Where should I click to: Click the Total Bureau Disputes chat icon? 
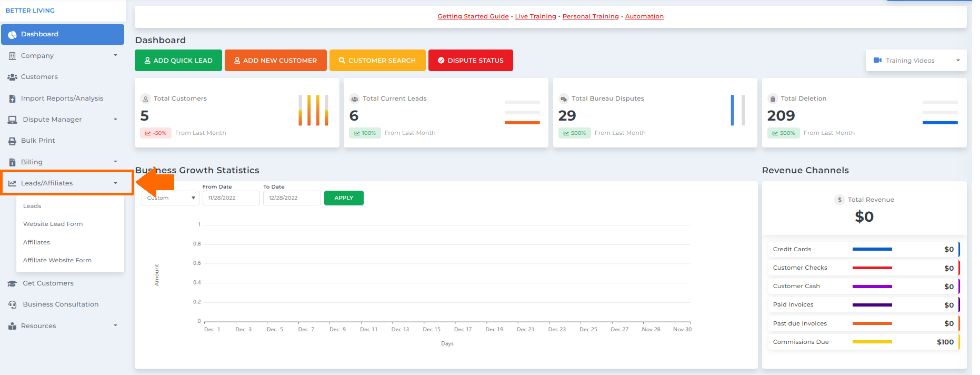click(x=564, y=98)
